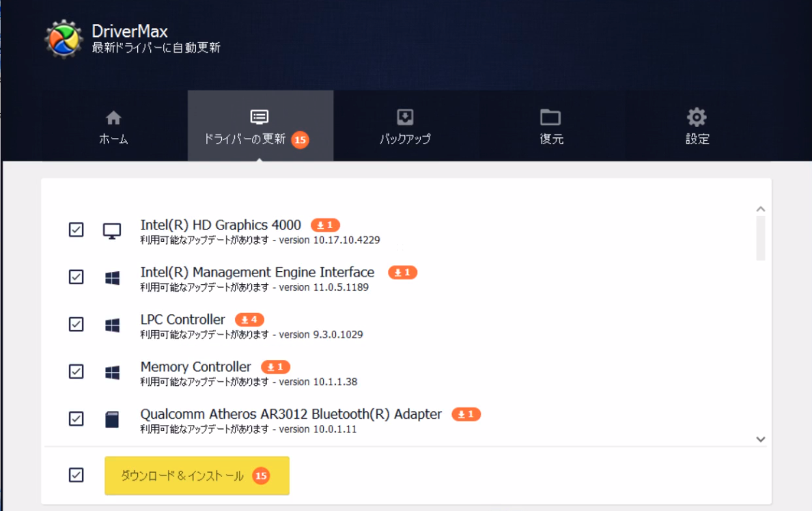Select the Intel(R) HD Graphics 4000 title
The width and height of the screenshot is (812, 511).
(221, 225)
